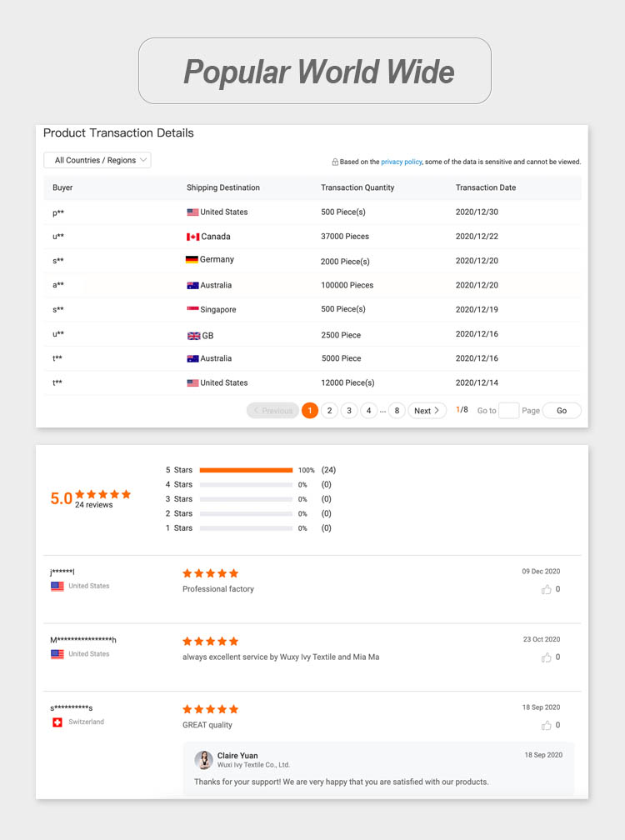Click the Go to page input field
Image resolution: width=625 pixels, height=840 pixels.
click(508, 411)
